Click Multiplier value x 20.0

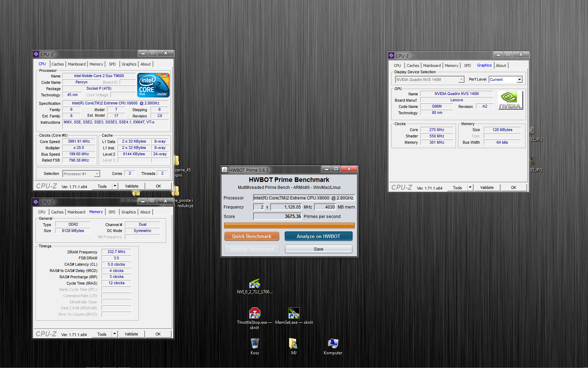(x=79, y=148)
